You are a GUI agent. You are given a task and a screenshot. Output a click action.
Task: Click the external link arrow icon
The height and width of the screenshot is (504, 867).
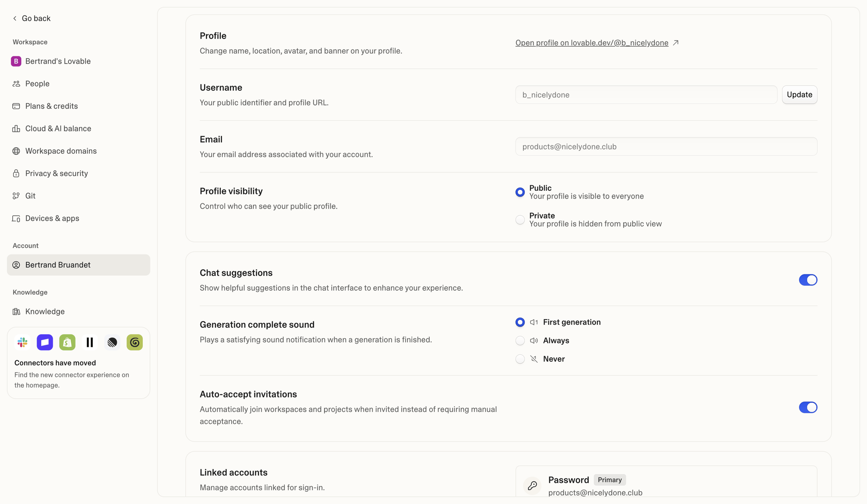pos(676,43)
